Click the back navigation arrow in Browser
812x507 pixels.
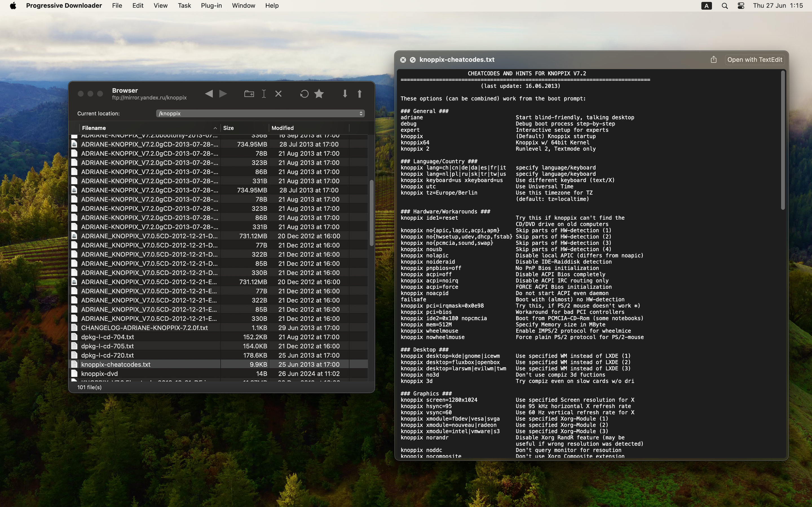[x=209, y=94]
